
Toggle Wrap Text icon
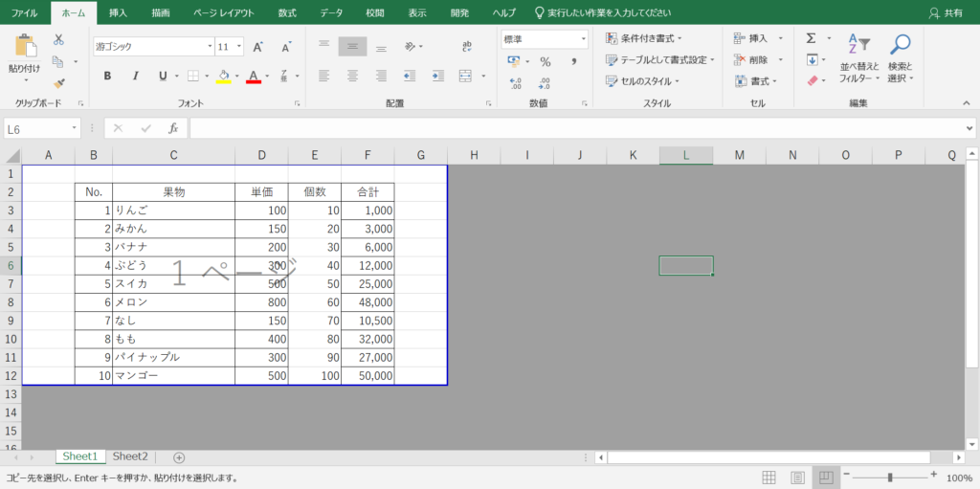pyautogui.click(x=467, y=46)
